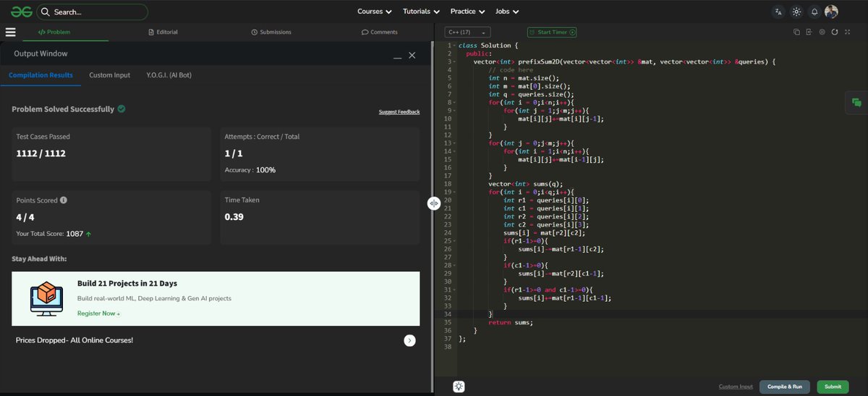The width and height of the screenshot is (868, 396).
Task: Select the Y.O.G.I. (AI Bot) tab
Action: 169,75
